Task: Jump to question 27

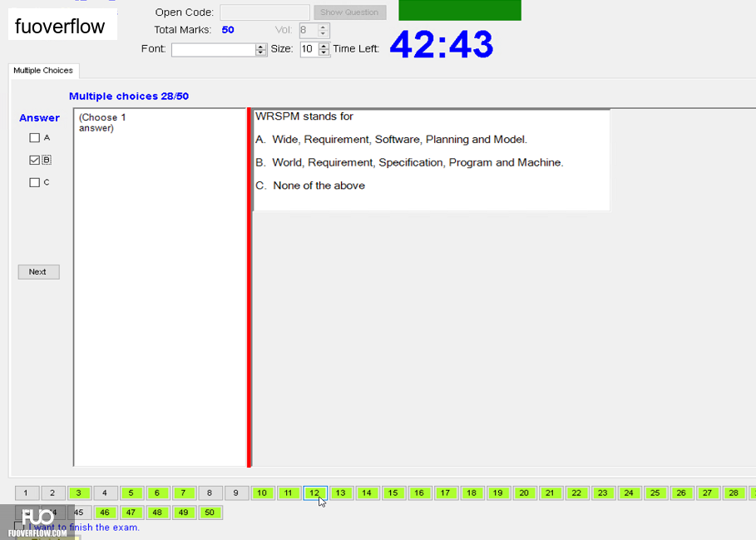Action: (708, 493)
